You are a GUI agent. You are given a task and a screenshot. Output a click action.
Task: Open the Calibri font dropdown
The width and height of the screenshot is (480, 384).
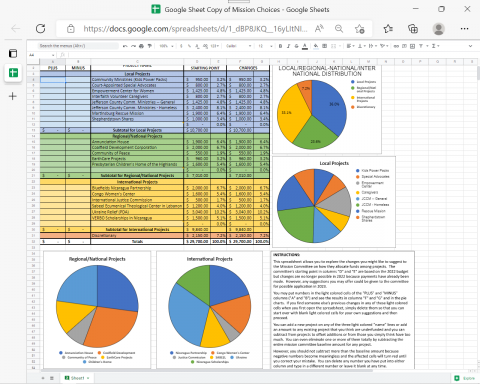[238, 46]
